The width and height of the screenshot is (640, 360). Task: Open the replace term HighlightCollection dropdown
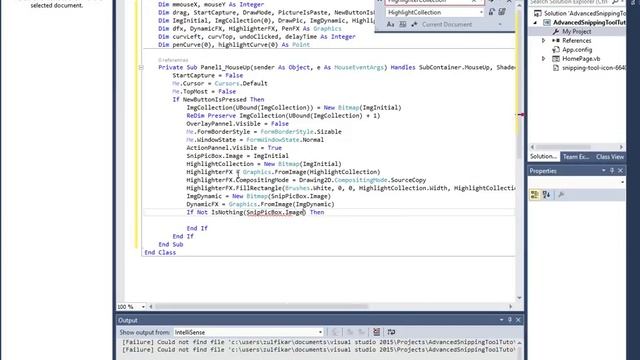pos(481,13)
